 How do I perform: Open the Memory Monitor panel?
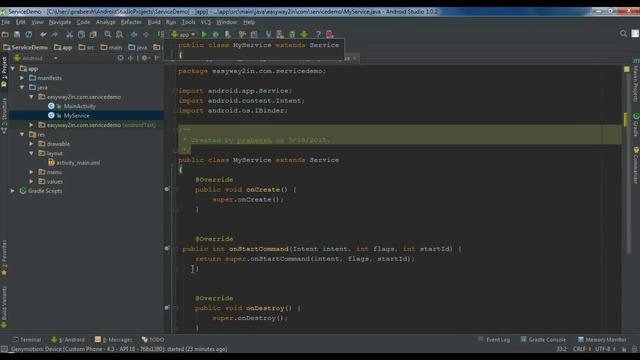(602, 340)
